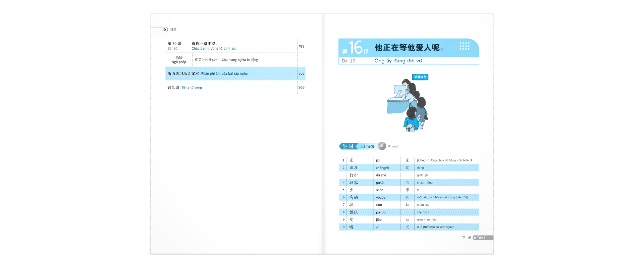Click the word 正在 in row 2
This screenshot has width=644, height=267.
pyautogui.click(x=354, y=168)
